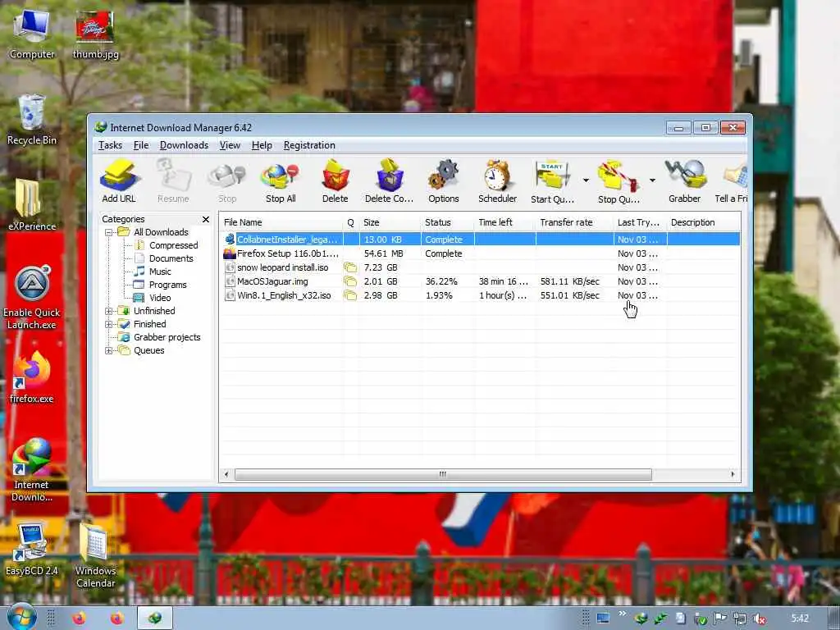Select Win8.1_English_x32.iso download
Screen dimensions: 840x630
481,295
